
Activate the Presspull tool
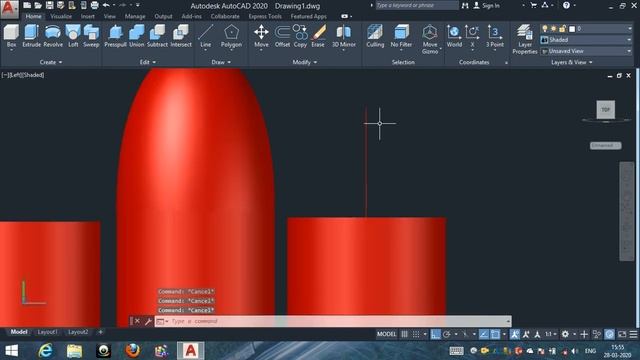(x=116, y=36)
